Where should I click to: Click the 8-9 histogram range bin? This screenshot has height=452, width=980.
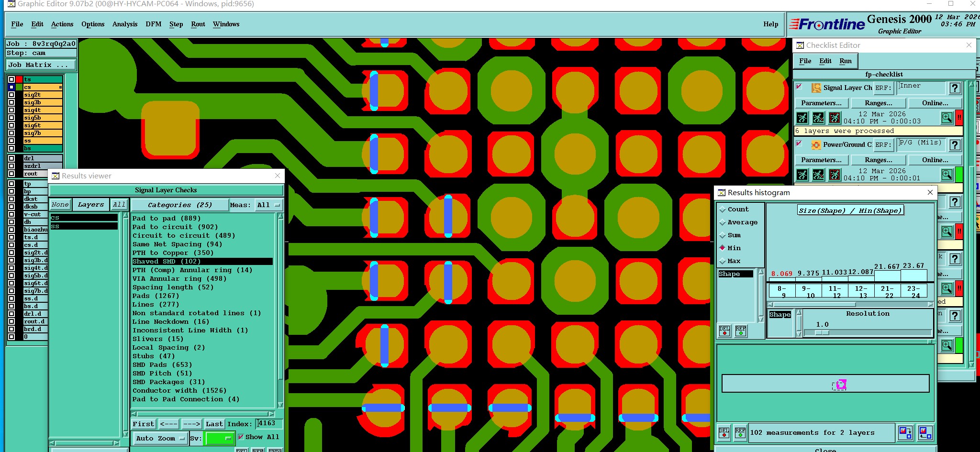781,291
